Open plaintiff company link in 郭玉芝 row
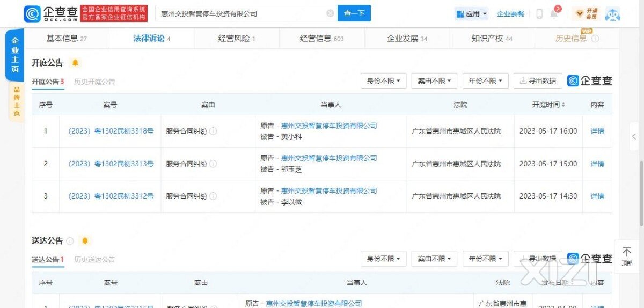Image resolution: width=644 pixels, height=308 pixels. tap(329, 158)
